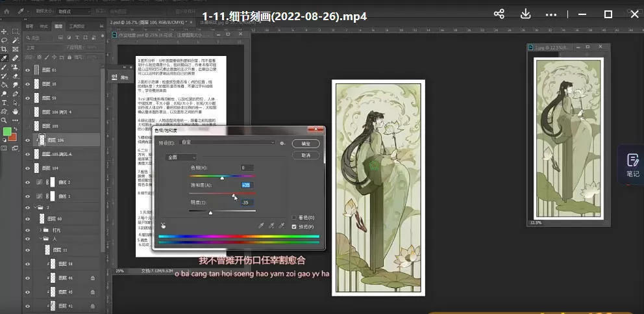Hide the 曲线 1 adjustment layer
This screenshot has width=644, height=314.
28,196
